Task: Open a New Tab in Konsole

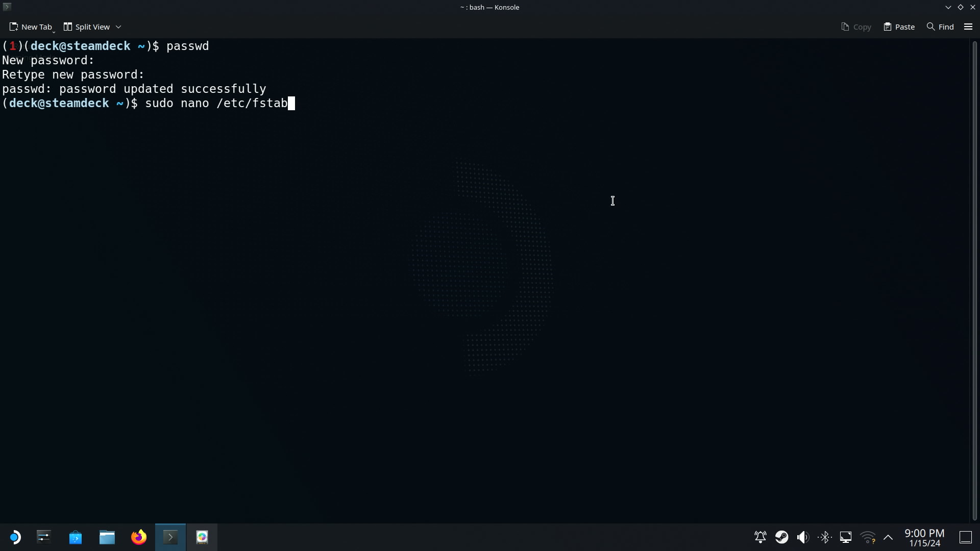Action: [x=31, y=27]
